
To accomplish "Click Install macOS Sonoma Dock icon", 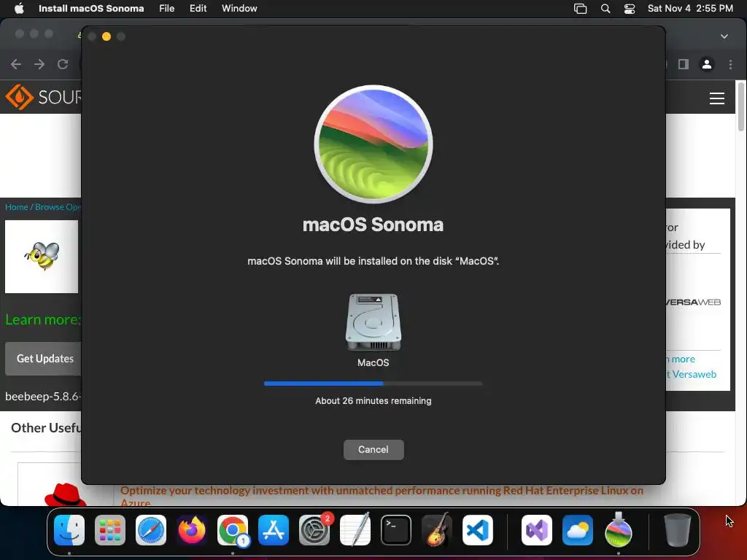I will click(619, 530).
